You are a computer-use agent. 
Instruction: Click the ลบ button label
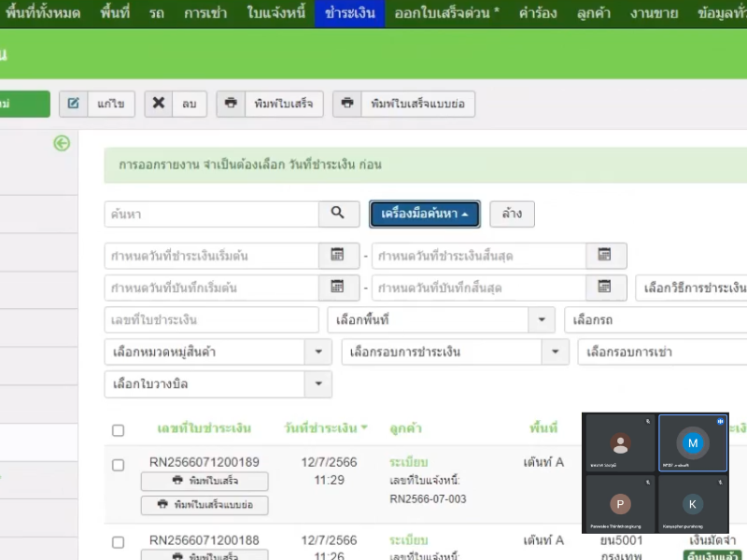(x=190, y=104)
